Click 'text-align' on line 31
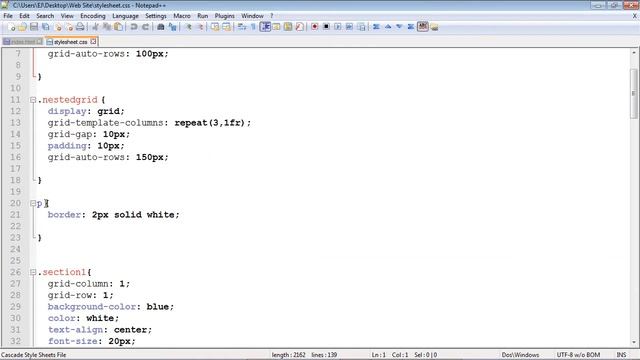Screen dimensions: 640x360 tap(75, 329)
